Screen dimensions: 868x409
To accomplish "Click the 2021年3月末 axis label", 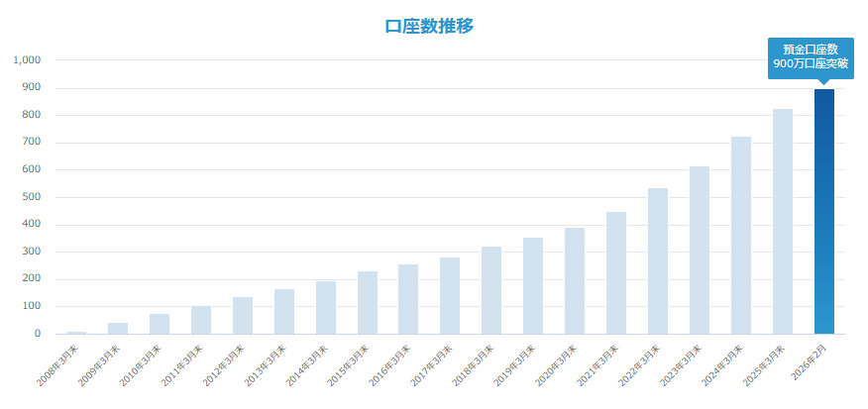I will click(597, 365).
